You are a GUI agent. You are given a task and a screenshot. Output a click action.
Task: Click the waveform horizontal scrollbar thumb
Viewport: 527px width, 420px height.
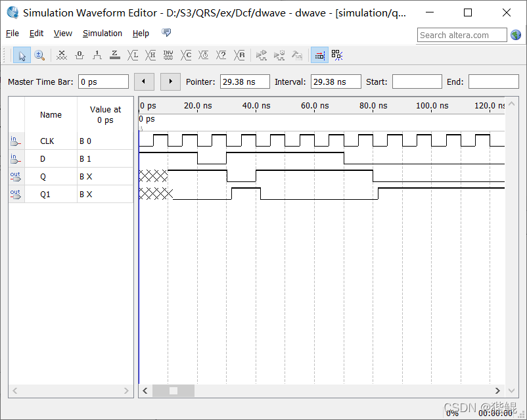tap(173, 390)
